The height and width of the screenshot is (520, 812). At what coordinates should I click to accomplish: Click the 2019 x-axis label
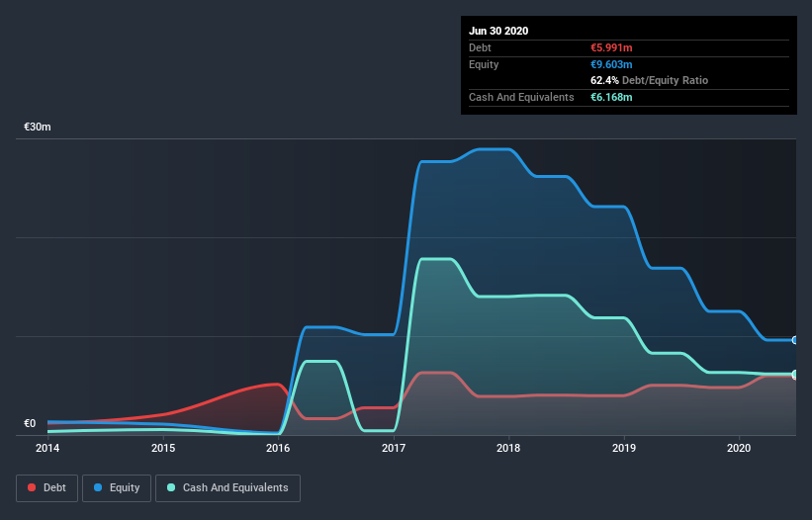[x=624, y=448]
